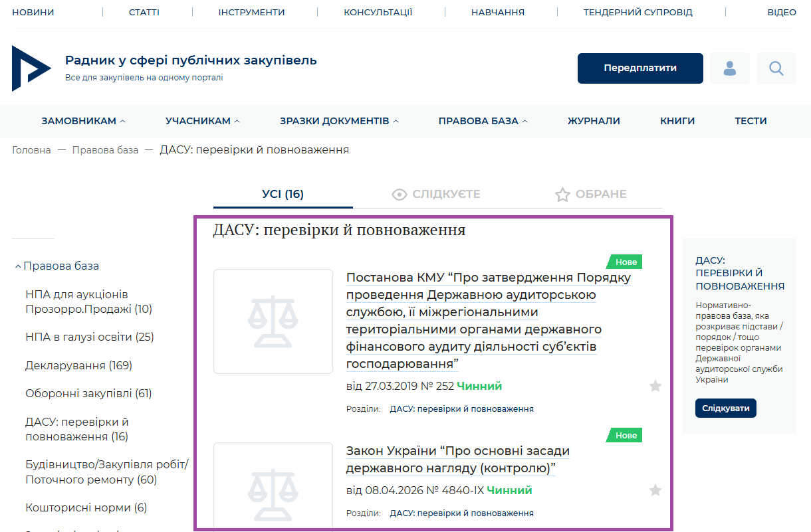Viewport: 811px width, 532px height.
Task: Go to ТЕНДЕРНИЙ СУПРОВІД in top menu
Action: [638, 12]
